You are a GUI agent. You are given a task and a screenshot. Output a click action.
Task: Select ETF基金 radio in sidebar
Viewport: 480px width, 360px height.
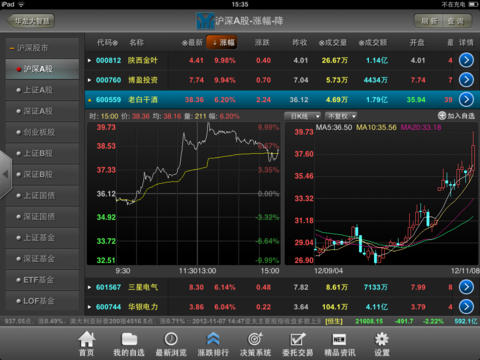(19, 280)
